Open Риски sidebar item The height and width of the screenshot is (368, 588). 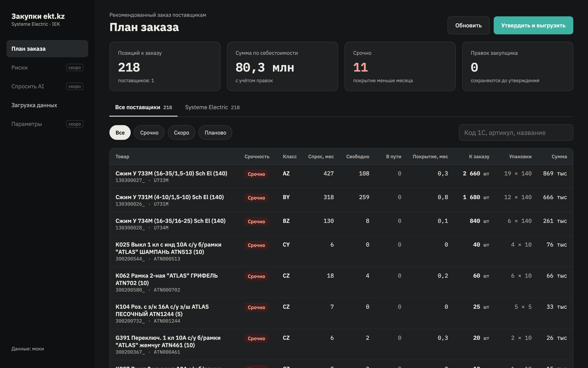coord(47,67)
